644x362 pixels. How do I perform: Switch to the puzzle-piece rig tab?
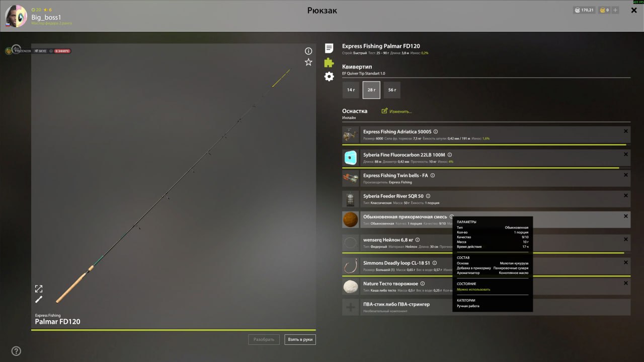(329, 62)
